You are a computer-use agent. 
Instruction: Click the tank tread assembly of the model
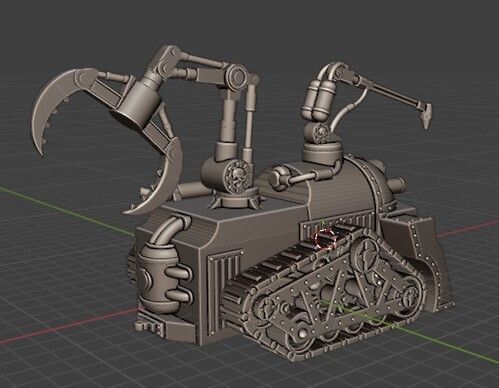323,293
